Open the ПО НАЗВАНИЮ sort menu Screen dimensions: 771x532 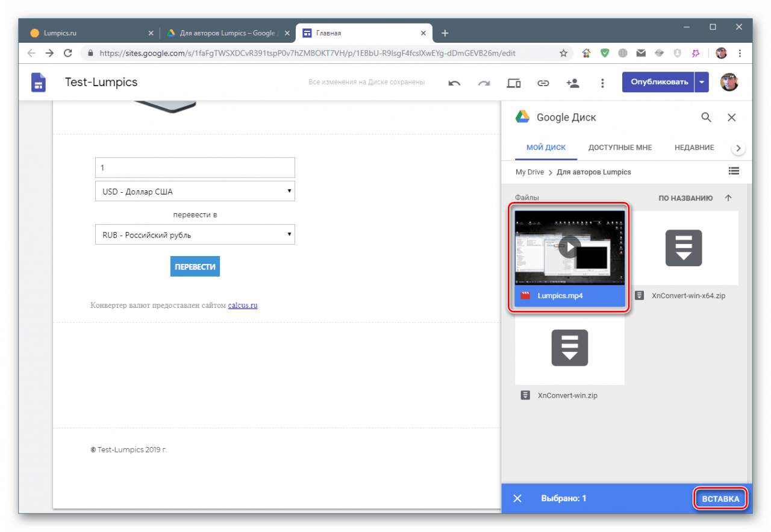pyautogui.click(x=685, y=198)
